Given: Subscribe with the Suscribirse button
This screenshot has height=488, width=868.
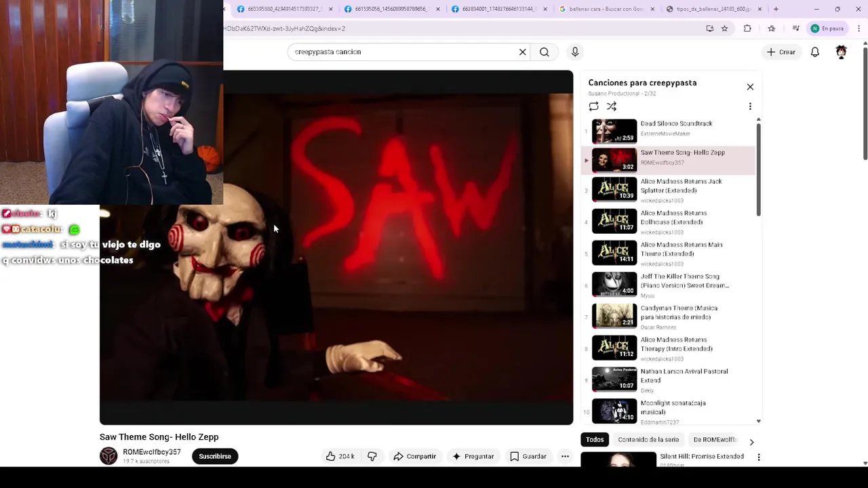Looking at the screenshot, I should [215, 456].
